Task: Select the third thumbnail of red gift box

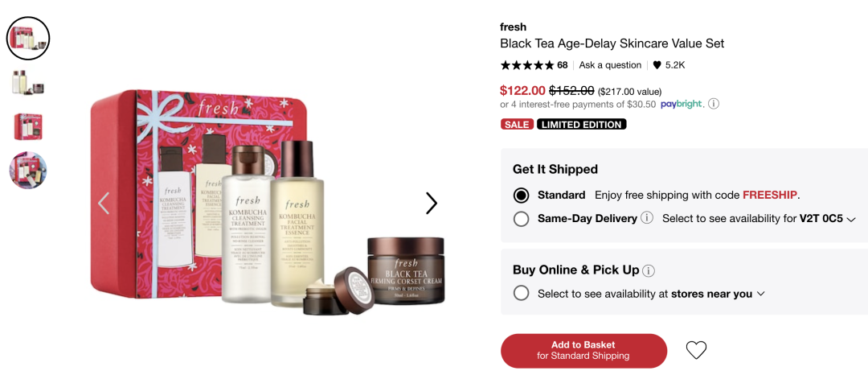Action: point(28,127)
